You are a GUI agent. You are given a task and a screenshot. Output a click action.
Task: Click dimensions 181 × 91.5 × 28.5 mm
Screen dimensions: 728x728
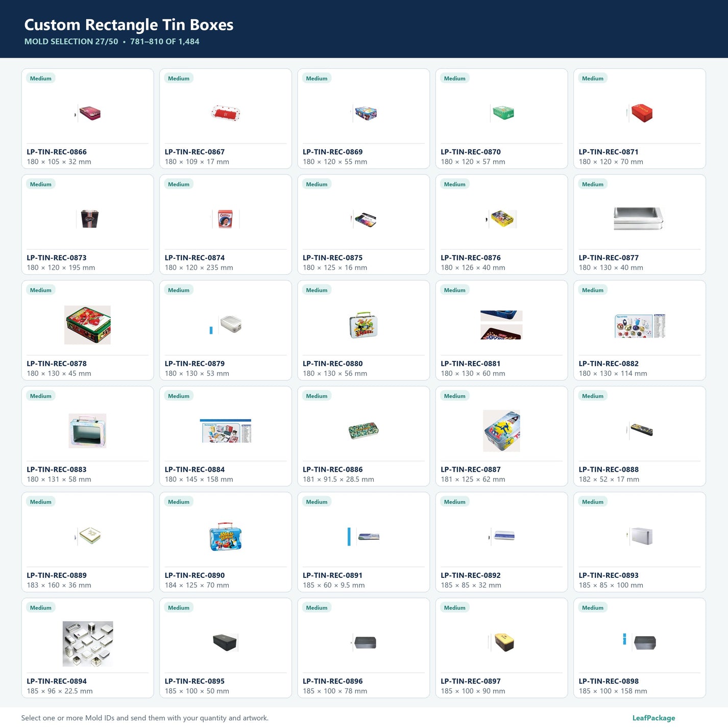[x=338, y=479]
